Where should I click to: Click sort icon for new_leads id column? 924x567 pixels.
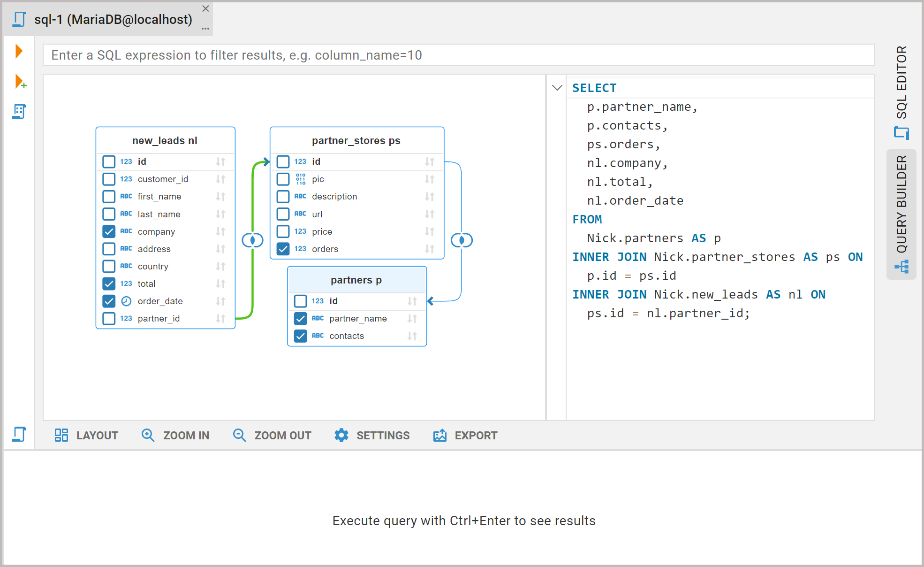(220, 162)
